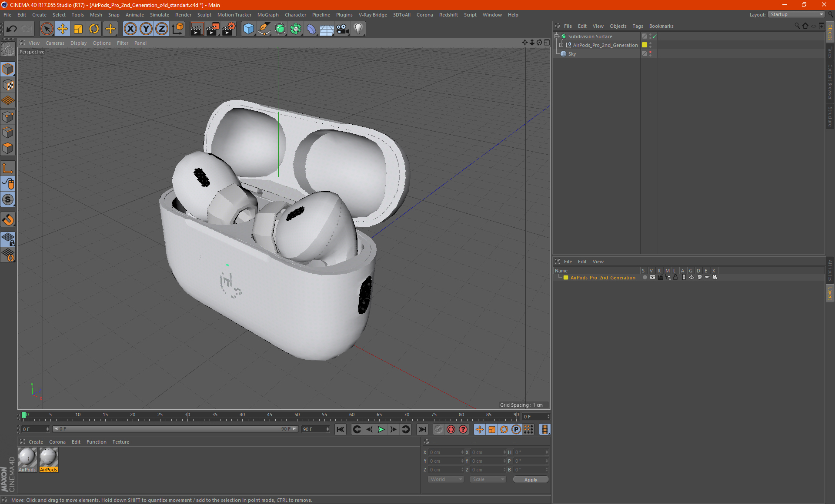
Task: Open the Redshift menu
Action: click(448, 15)
